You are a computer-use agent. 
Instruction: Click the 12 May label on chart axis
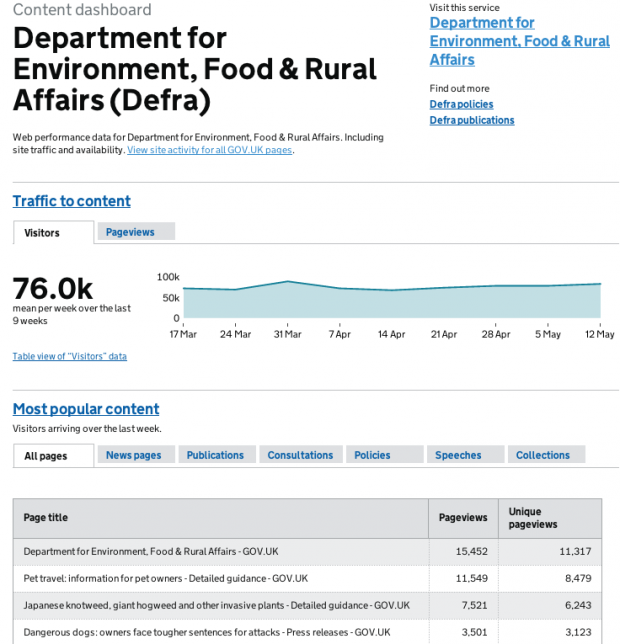(600, 334)
